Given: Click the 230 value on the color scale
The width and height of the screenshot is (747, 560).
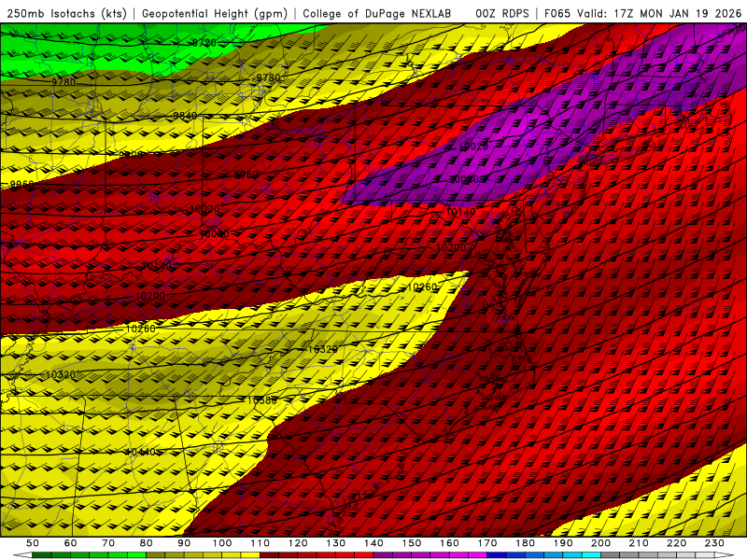Looking at the screenshot, I should click(714, 543).
